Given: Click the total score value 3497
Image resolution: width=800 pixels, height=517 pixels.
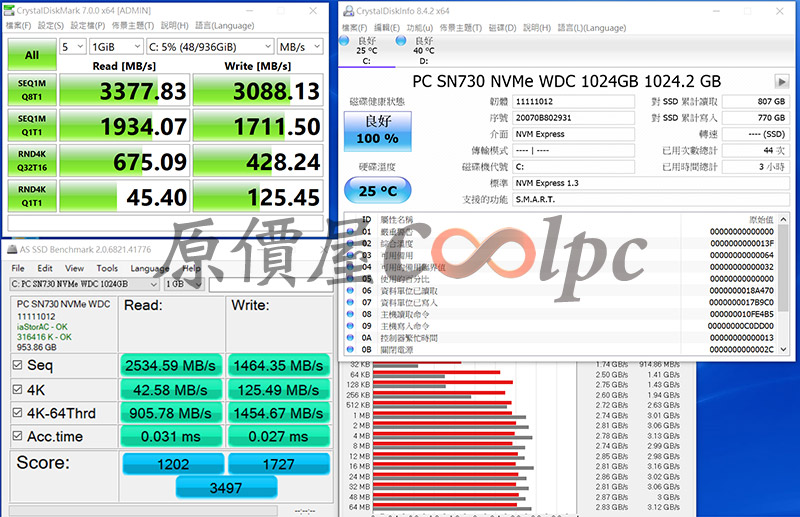Looking at the screenshot, I should pos(226,487).
